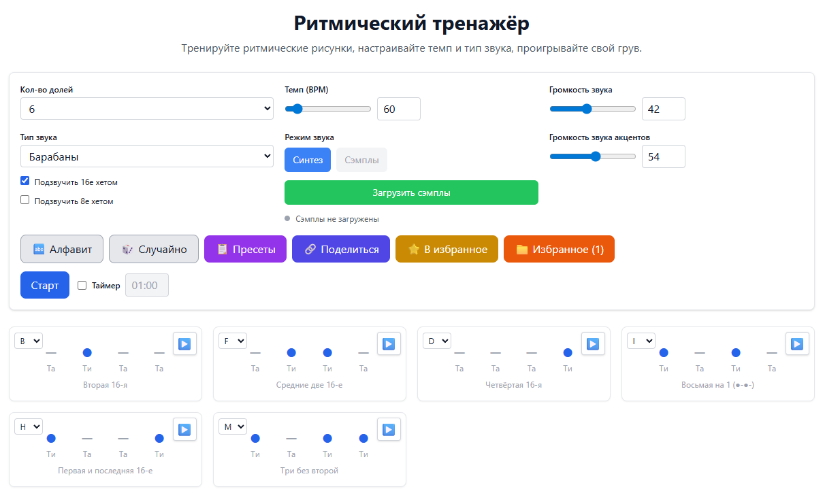Click the green Загрузить сэмплы button
The height and width of the screenshot is (504, 825).
(x=411, y=192)
